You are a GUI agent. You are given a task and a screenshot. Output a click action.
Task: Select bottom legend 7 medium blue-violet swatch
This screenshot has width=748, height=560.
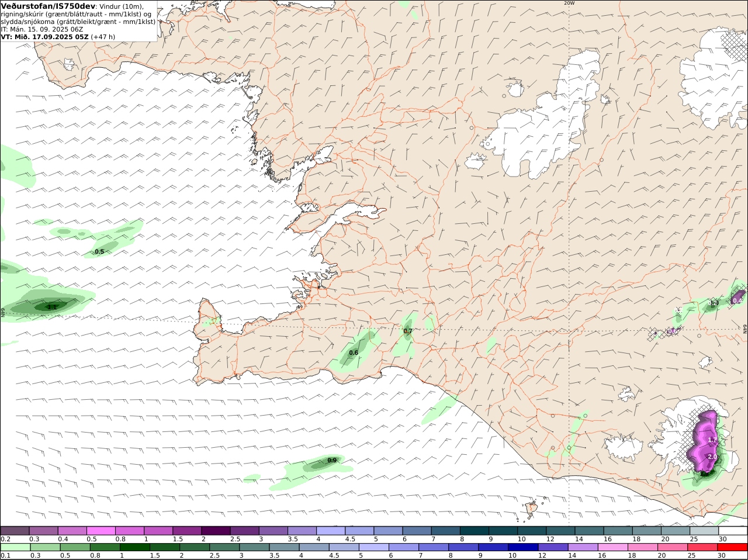pos(434,547)
